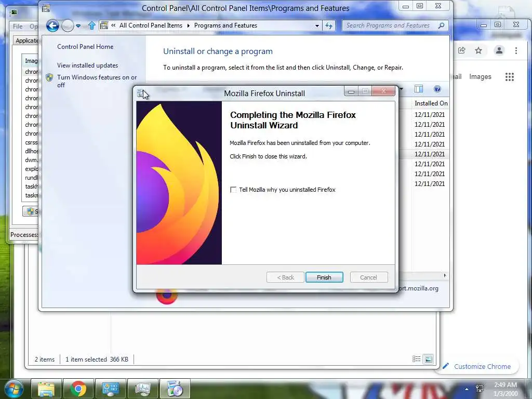
Task: Click the programs list scroll right arrow
Action: tap(445, 275)
